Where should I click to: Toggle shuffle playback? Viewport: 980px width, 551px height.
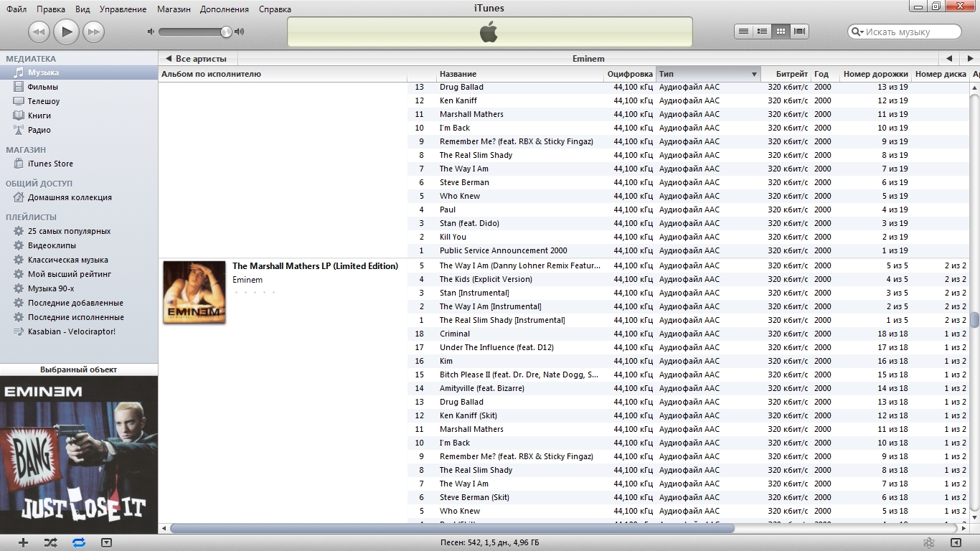pyautogui.click(x=50, y=543)
